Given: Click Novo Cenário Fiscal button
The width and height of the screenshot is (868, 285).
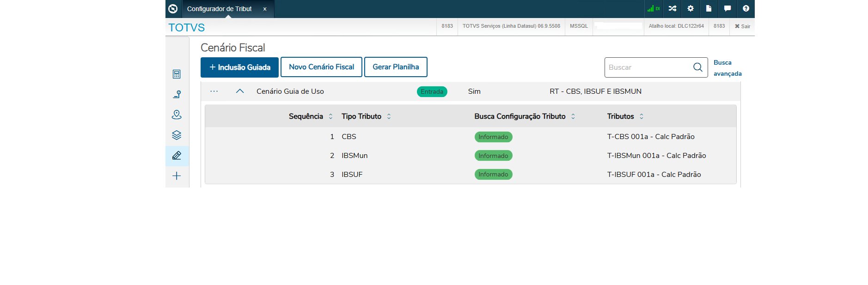Looking at the screenshot, I should tap(322, 67).
